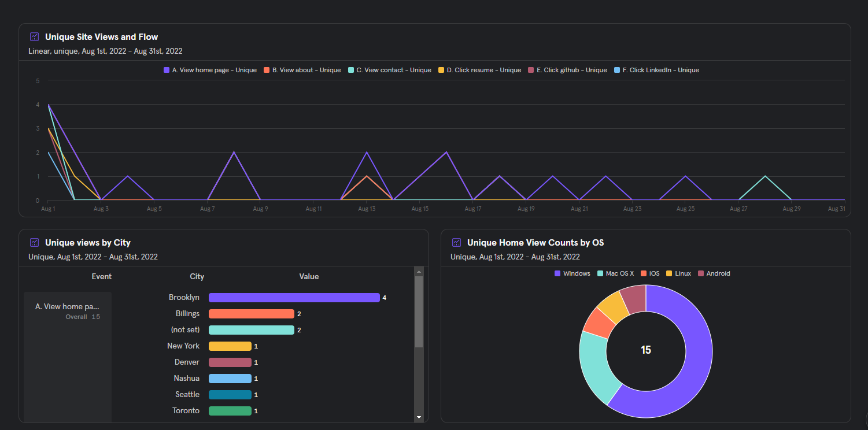Click the Aug 13 x-axis label

click(367, 209)
